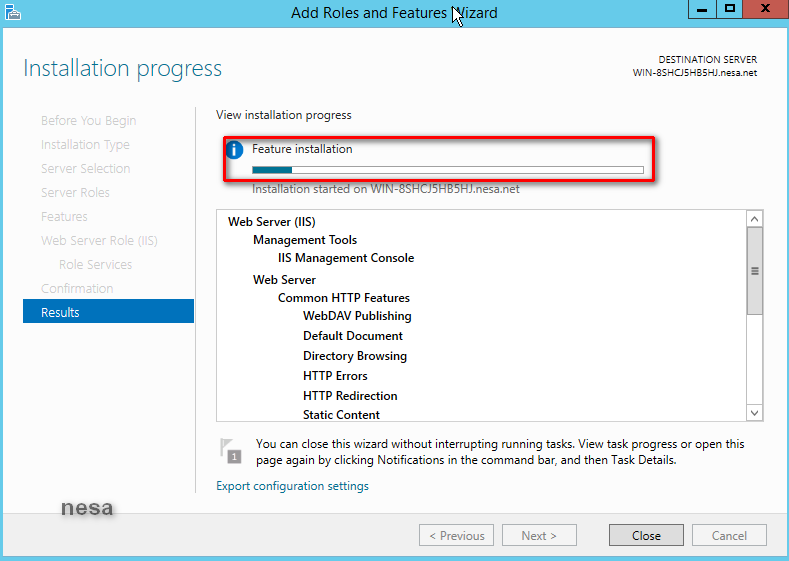
Task: Select the Before You Begin step in the sidebar
Action: pos(89,121)
